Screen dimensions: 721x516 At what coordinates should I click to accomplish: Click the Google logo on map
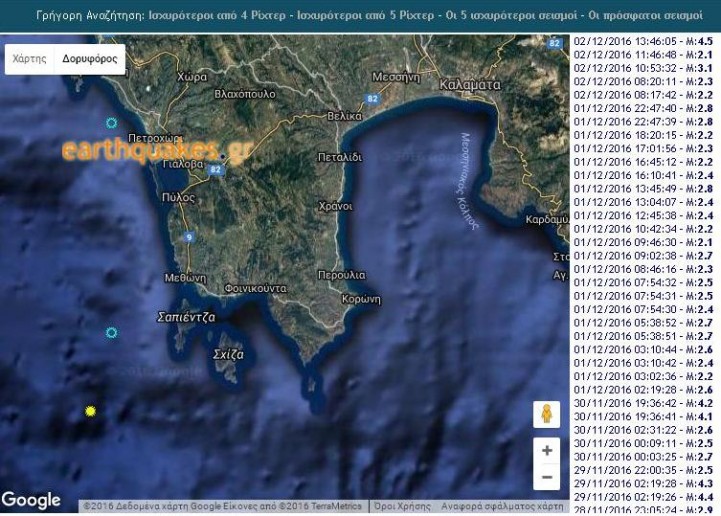(x=31, y=500)
